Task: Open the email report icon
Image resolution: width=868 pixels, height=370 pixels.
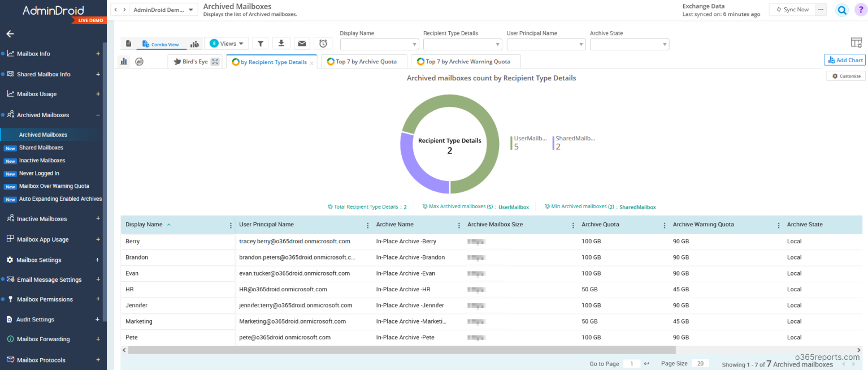Action: 302,44
